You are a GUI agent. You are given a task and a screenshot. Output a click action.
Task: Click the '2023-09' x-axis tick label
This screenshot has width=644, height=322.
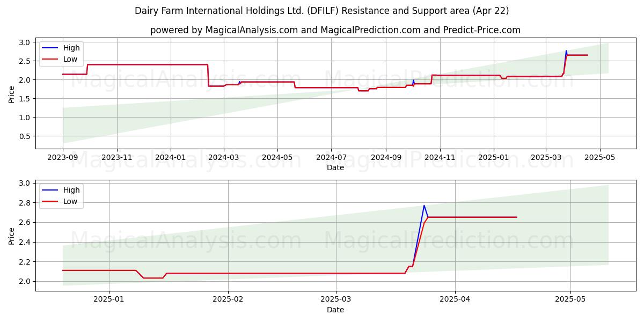pyautogui.click(x=63, y=158)
